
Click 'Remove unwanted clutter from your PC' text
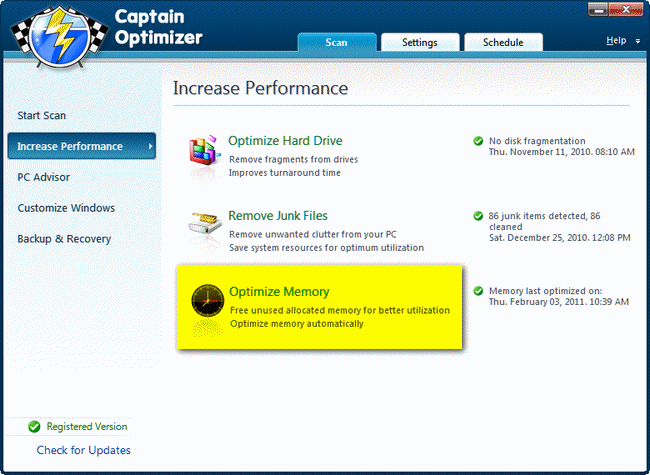(313, 235)
